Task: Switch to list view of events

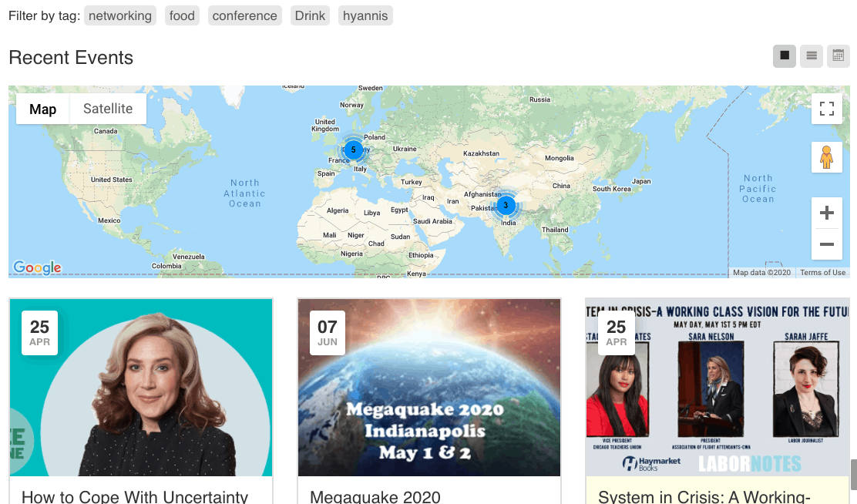Action: pyautogui.click(x=811, y=55)
